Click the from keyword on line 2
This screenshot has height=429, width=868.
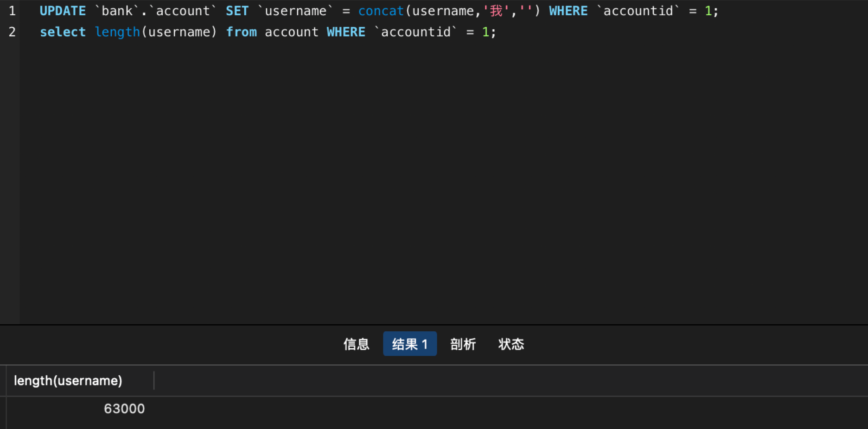[x=242, y=32]
